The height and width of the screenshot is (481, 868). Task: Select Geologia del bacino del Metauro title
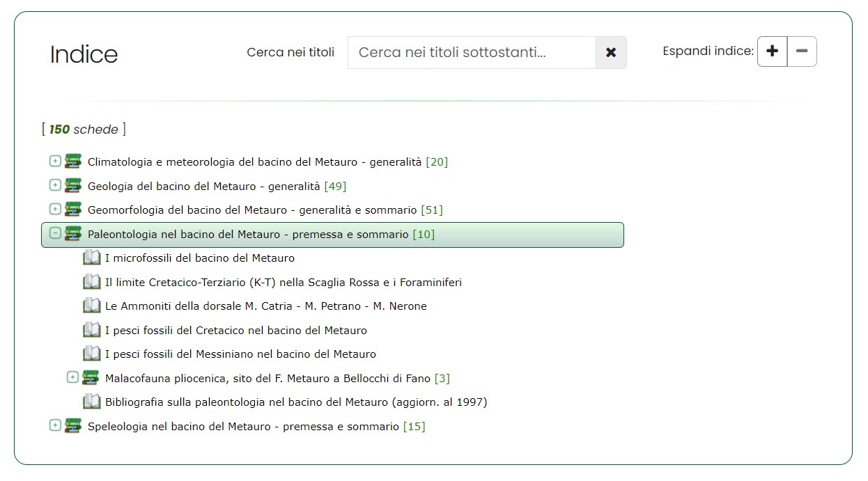(203, 187)
